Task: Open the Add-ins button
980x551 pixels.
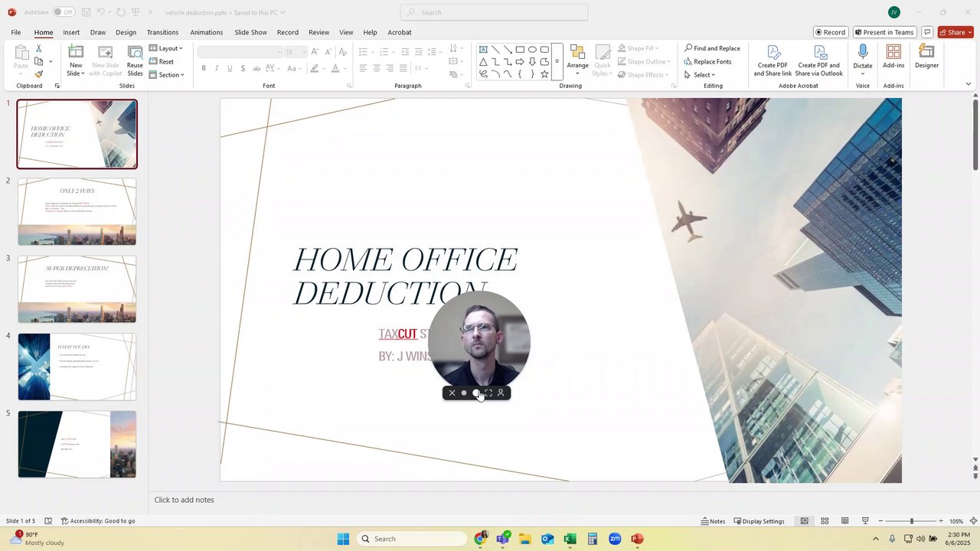Action: click(893, 57)
